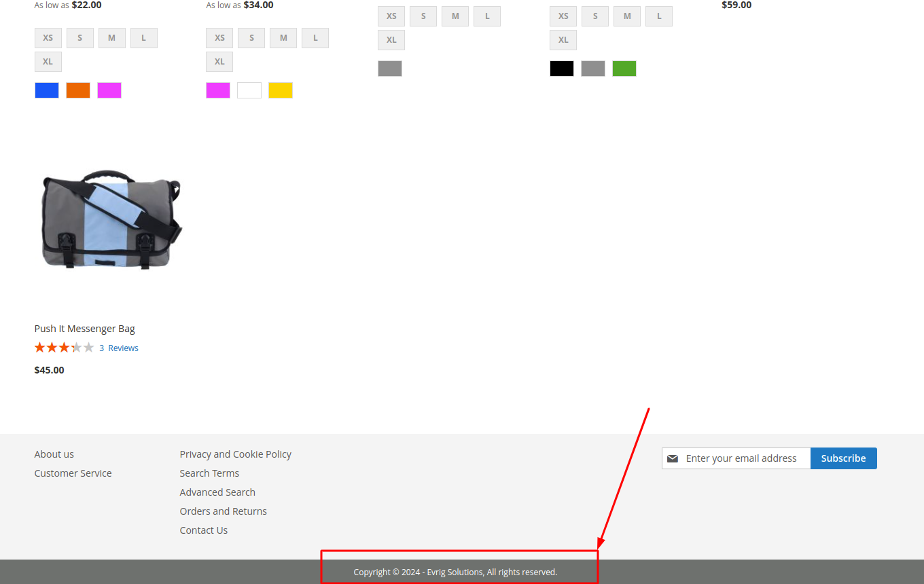Image resolution: width=924 pixels, height=584 pixels.
Task: Open the About us footer link
Action: point(54,454)
